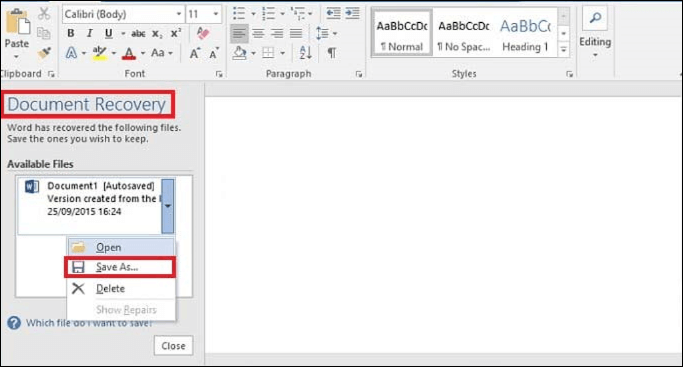Toggle Strikethrough formatting
The image size is (683, 367).
pos(138,34)
